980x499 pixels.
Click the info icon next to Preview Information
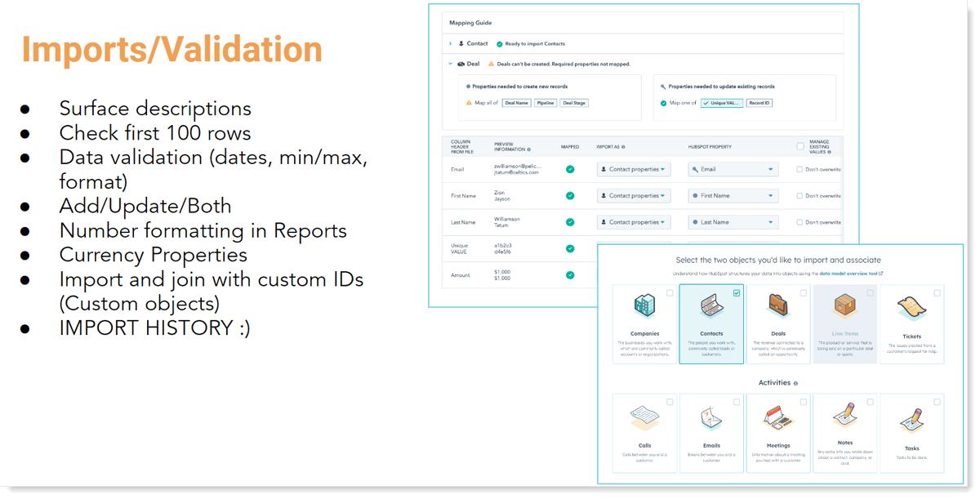click(529, 149)
